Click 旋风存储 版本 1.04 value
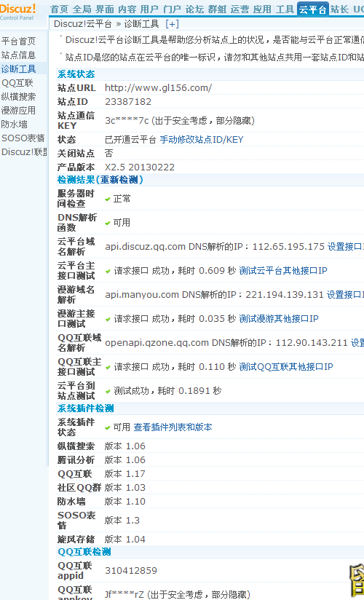 click(x=125, y=539)
